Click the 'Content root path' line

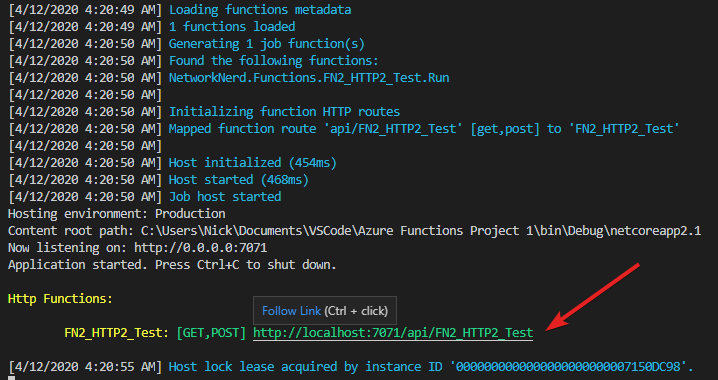click(x=354, y=231)
